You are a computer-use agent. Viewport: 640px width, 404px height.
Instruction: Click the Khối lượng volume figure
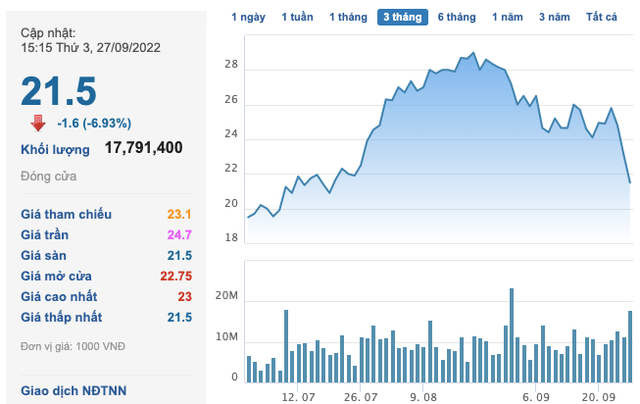point(143,148)
